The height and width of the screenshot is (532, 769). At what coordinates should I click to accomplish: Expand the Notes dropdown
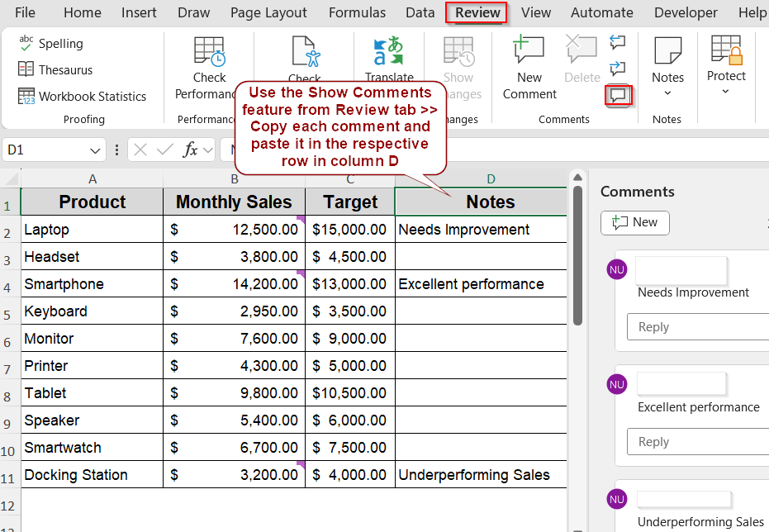pos(667,93)
